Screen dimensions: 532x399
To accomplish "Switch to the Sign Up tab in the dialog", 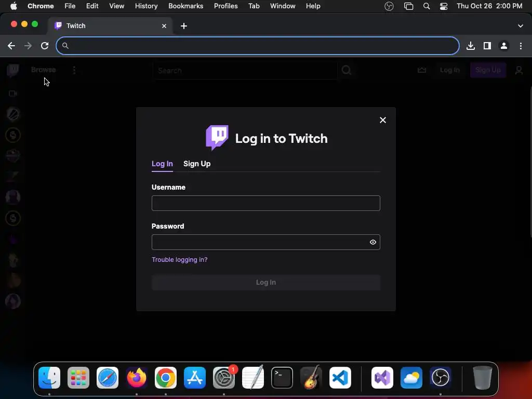I will [197, 164].
